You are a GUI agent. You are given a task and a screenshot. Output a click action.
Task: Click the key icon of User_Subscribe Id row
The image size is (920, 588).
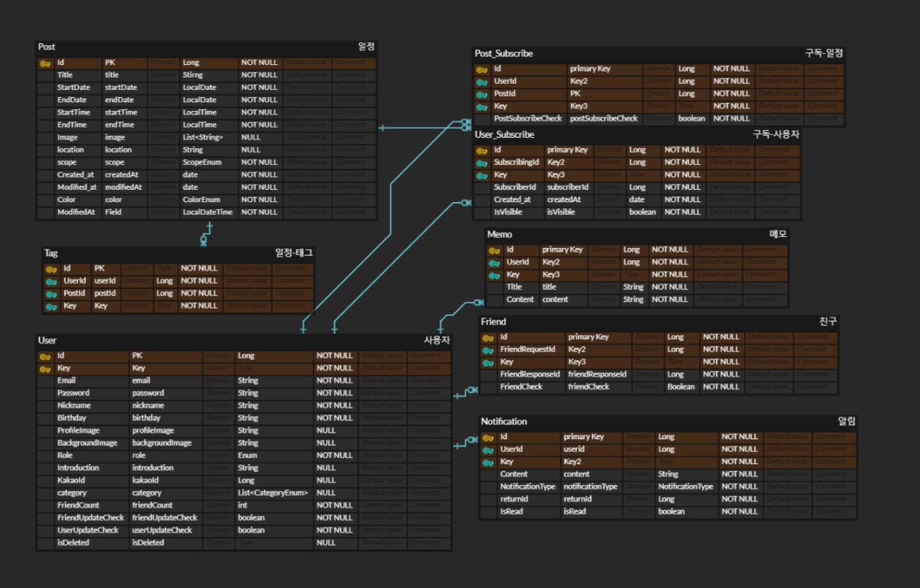(x=482, y=150)
